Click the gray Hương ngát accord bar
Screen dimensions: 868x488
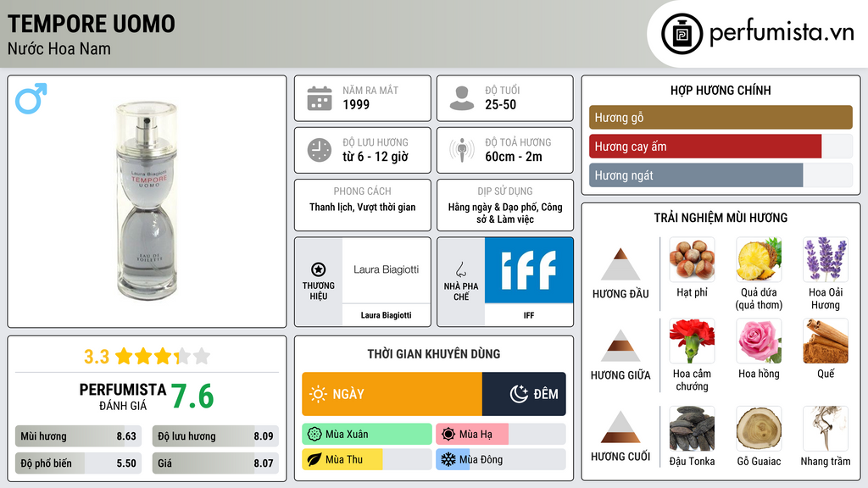(696, 175)
